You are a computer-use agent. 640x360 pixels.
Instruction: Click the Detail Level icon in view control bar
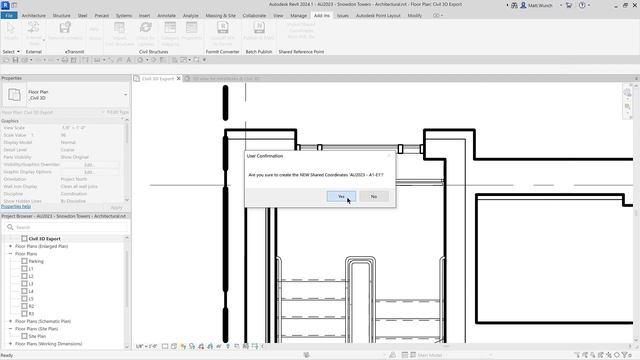165,346
